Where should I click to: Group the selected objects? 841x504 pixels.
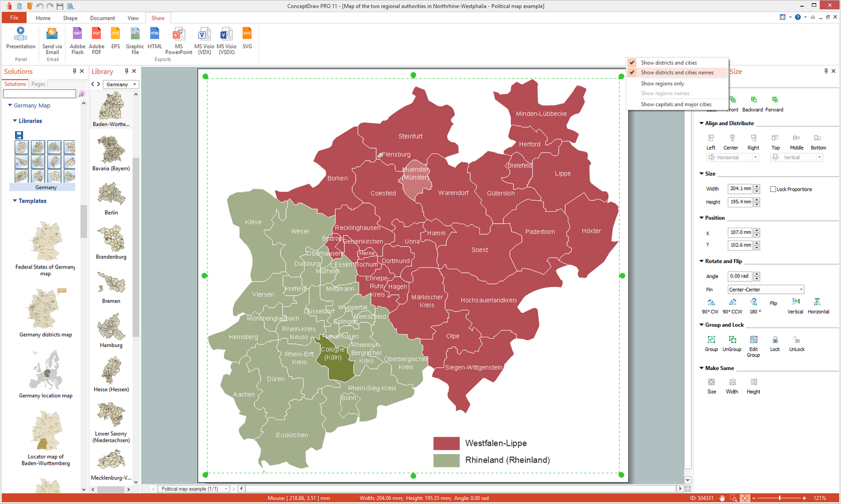(711, 344)
